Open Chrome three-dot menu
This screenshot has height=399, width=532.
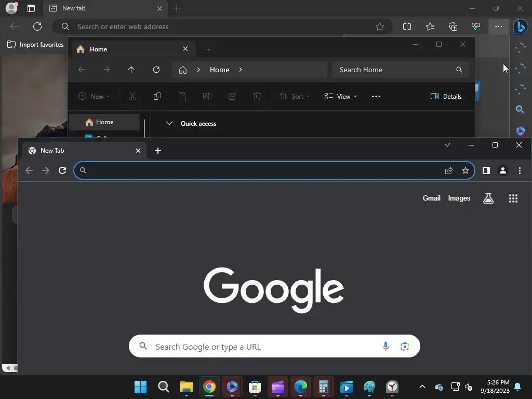point(520,170)
